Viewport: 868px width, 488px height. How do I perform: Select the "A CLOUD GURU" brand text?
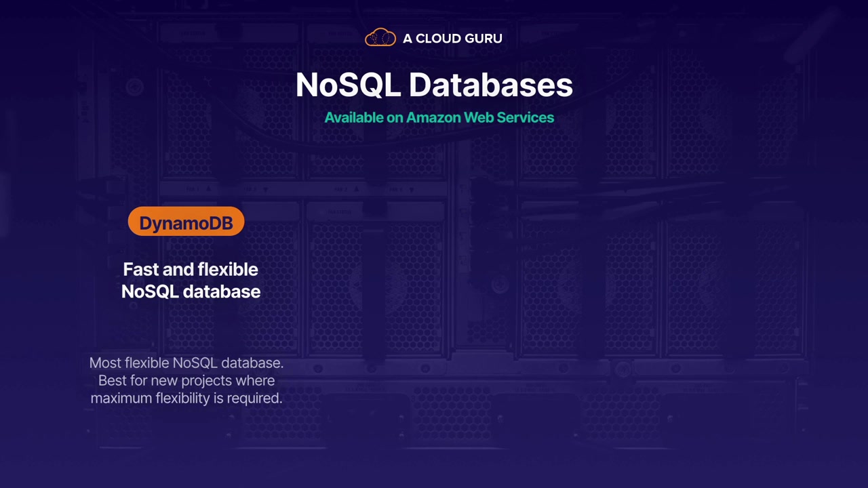[452, 39]
